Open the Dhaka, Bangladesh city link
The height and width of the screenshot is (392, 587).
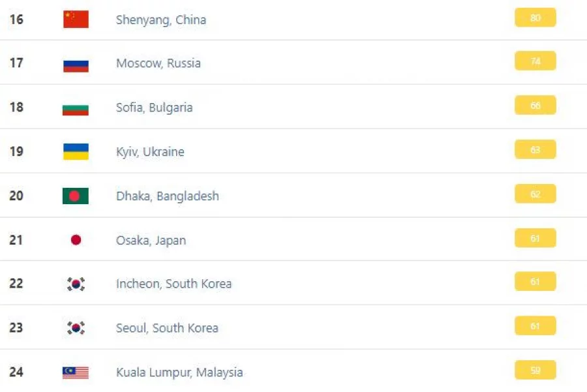[168, 196]
